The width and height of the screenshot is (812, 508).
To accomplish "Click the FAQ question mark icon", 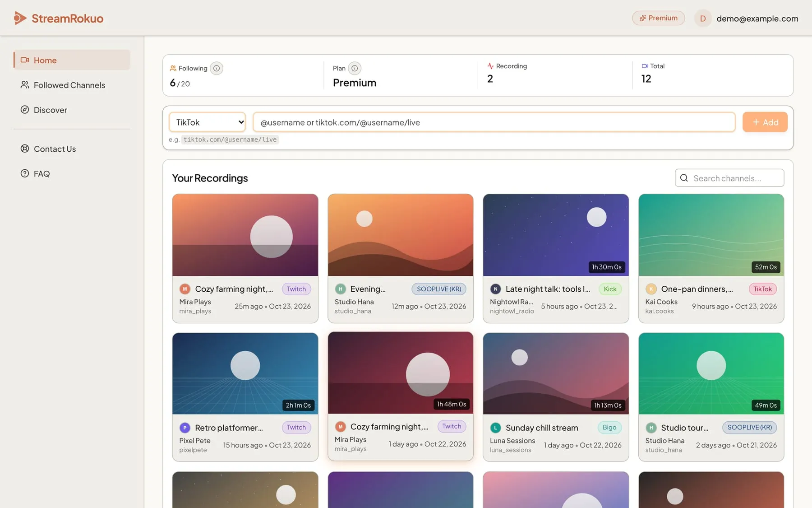I will click(25, 173).
